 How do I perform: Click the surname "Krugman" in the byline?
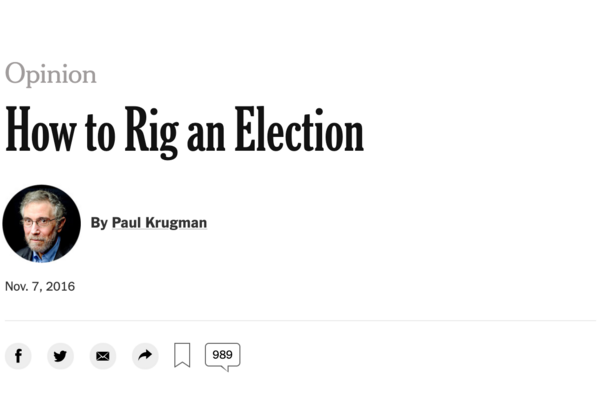coord(176,222)
